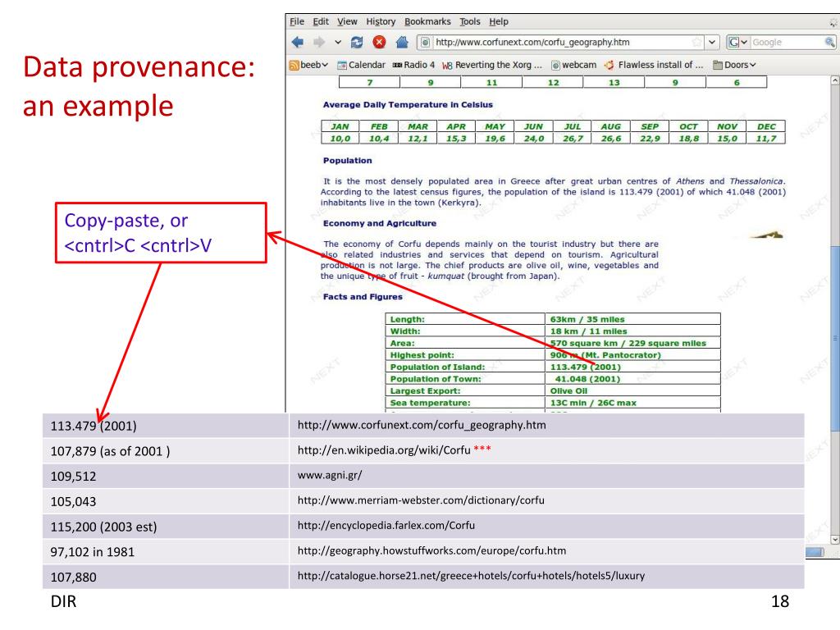Open the Reverting the Xorg bookmark
This screenshot has width=840, height=630.
[492, 65]
